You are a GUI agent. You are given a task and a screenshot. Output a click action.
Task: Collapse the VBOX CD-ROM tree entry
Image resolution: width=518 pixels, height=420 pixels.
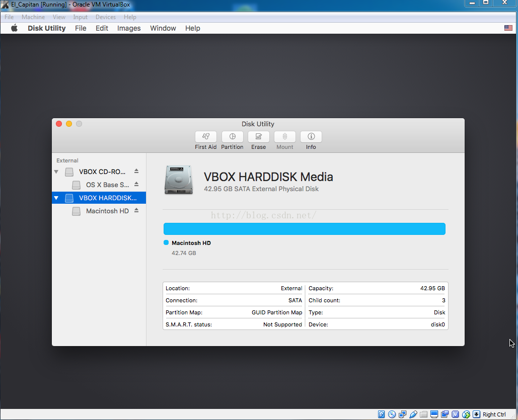coord(56,172)
